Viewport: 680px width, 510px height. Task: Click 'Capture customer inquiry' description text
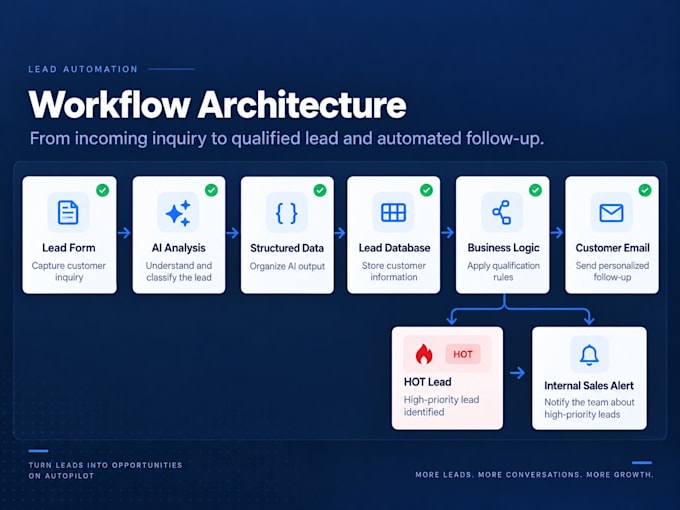pyautogui.click(x=69, y=271)
